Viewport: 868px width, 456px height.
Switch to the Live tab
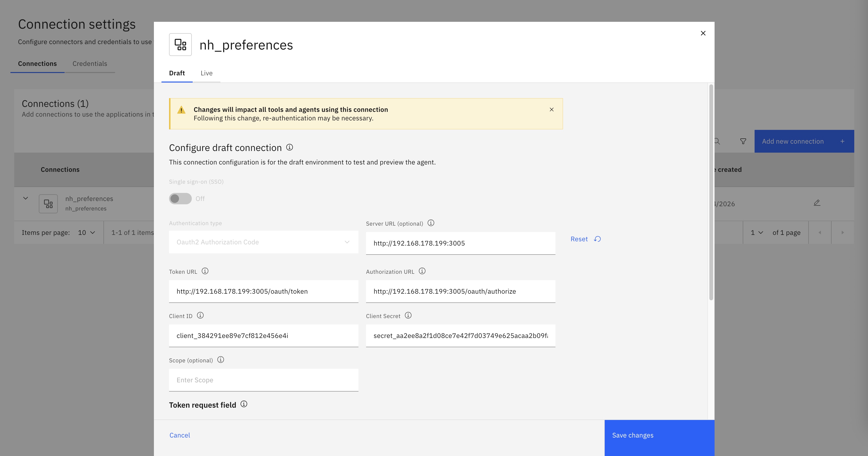[206, 73]
